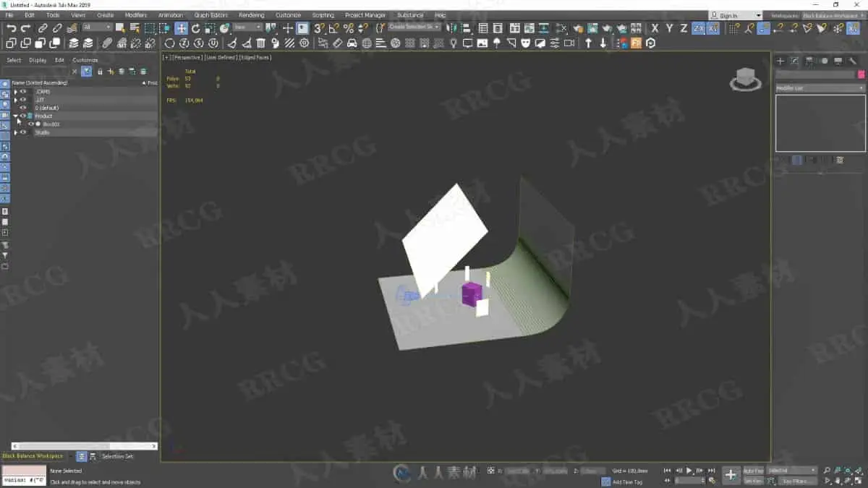Click the Scene Explorer horizontal scrollbar
868x488 pixels.
click(83, 446)
